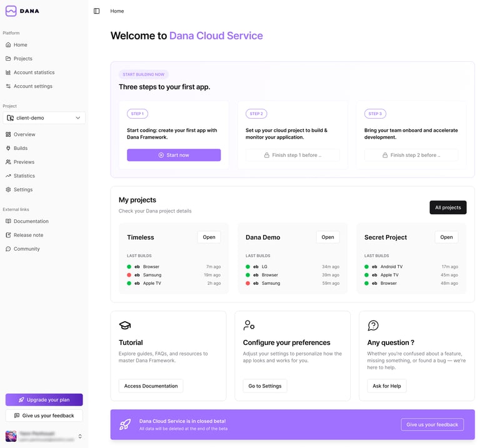
Task: Click the Dana logo icon
Action: [x=11, y=11]
